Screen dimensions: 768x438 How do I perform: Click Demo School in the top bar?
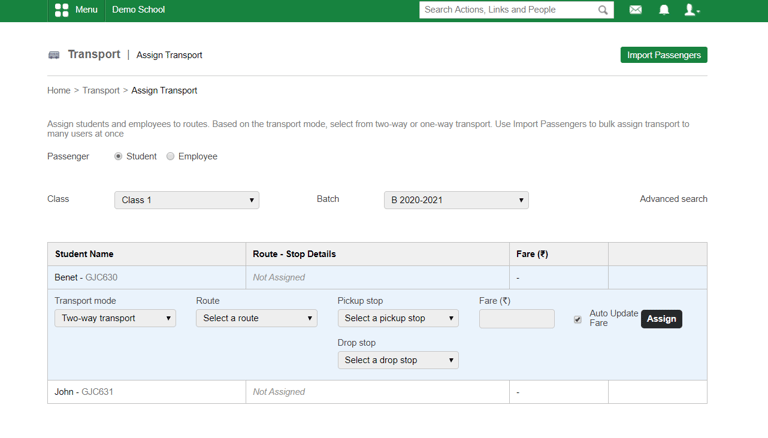point(138,10)
